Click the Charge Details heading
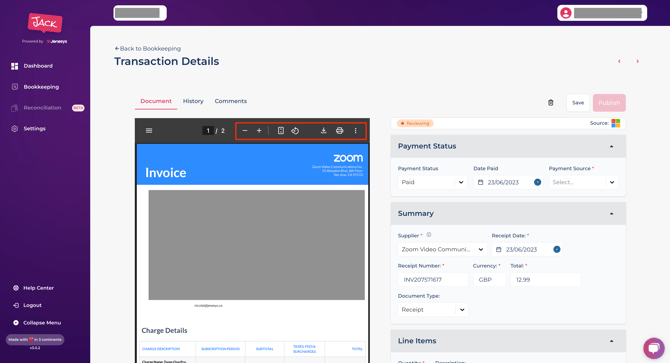This screenshot has width=670, height=363. click(165, 331)
